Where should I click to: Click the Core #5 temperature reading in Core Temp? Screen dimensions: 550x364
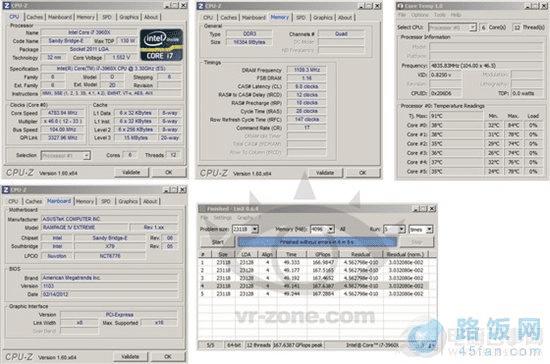[x=456, y=171]
